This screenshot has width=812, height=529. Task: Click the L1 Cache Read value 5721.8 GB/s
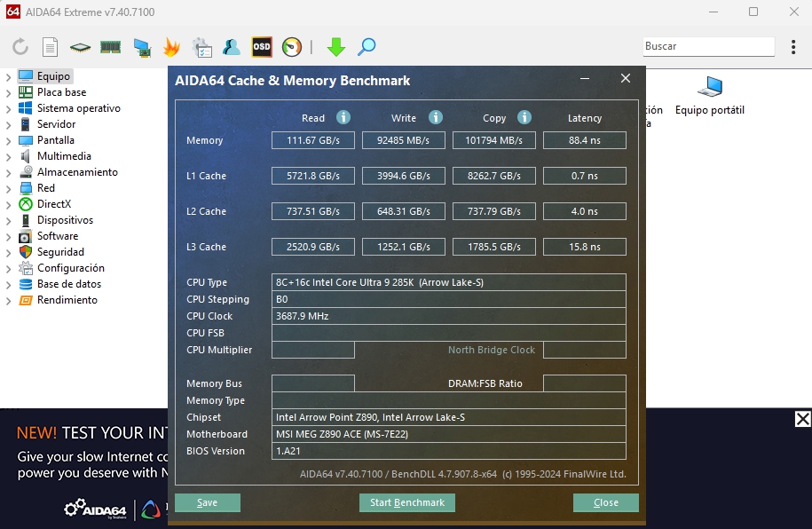coord(312,176)
